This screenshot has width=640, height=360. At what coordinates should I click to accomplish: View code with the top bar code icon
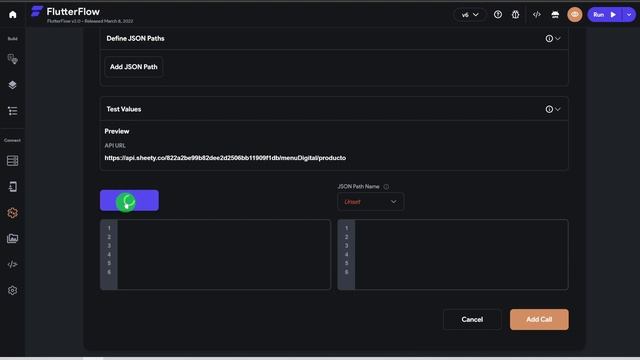pyautogui.click(x=536, y=15)
